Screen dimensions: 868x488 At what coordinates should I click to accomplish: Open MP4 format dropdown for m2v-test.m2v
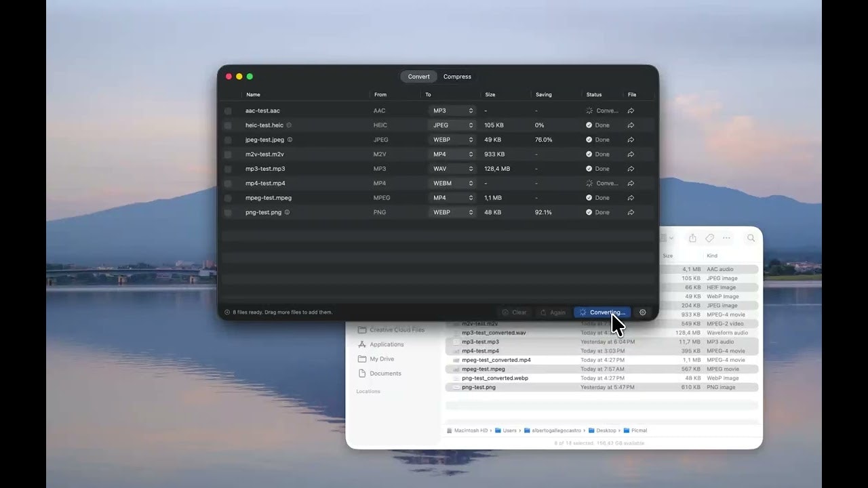point(452,155)
